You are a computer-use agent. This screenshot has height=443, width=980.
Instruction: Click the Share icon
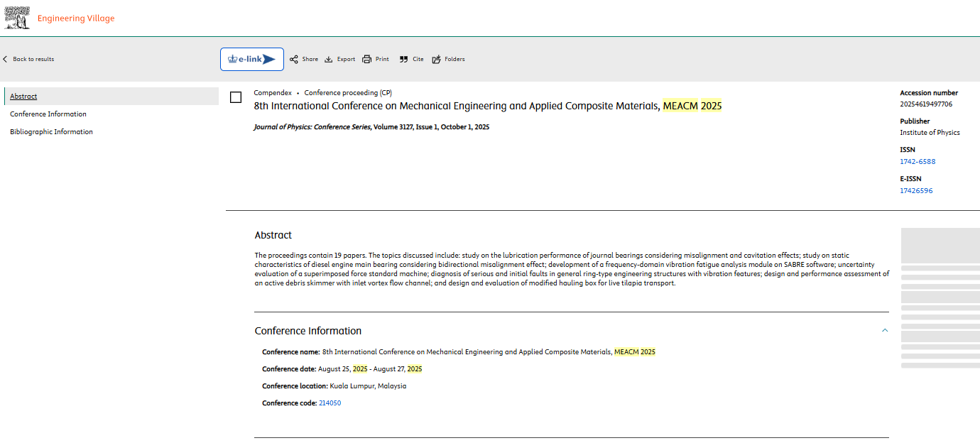coord(294,60)
